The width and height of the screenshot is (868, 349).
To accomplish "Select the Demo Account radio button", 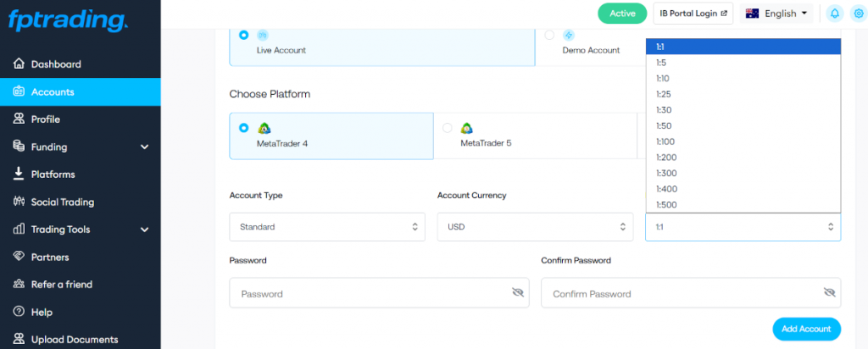I will (x=549, y=35).
